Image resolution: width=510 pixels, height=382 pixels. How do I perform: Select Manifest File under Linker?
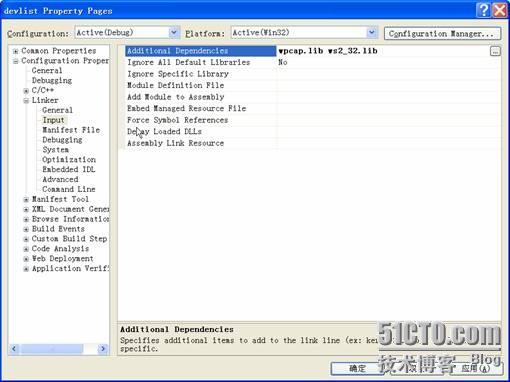click(x=71, y=130)
